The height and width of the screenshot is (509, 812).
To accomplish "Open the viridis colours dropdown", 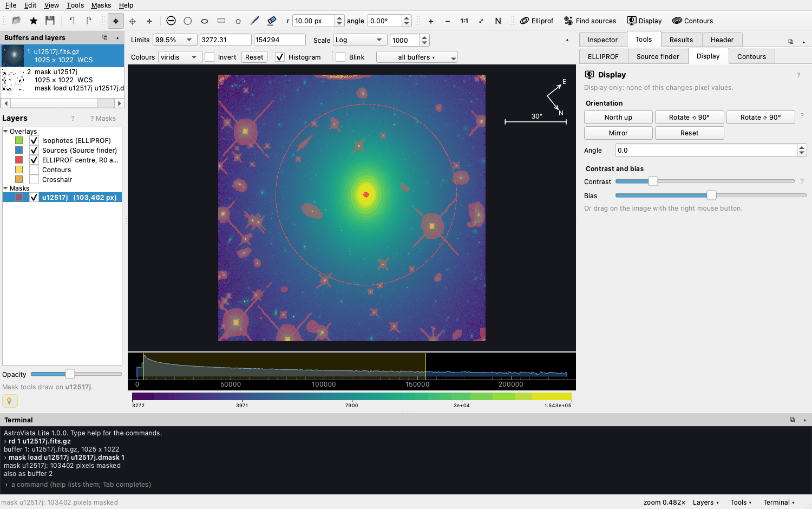I will (x=180, y=57).
